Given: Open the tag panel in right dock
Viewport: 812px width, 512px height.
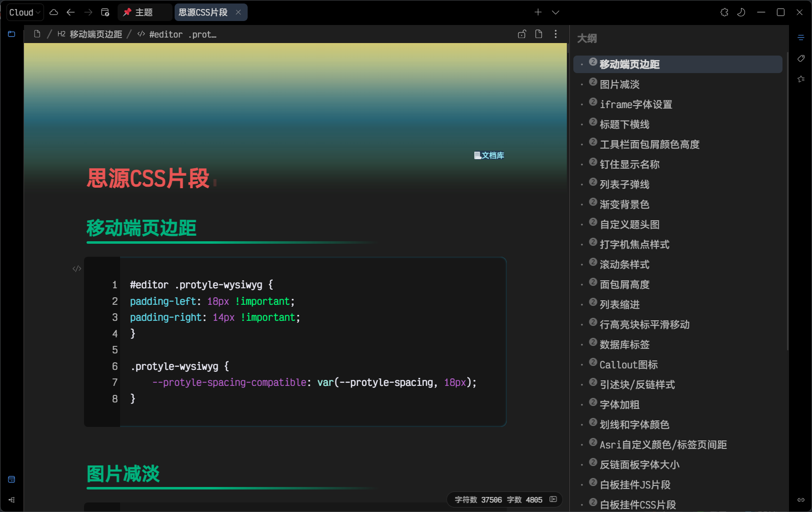Looking at the screenshot, I should (x=801, y=59).
